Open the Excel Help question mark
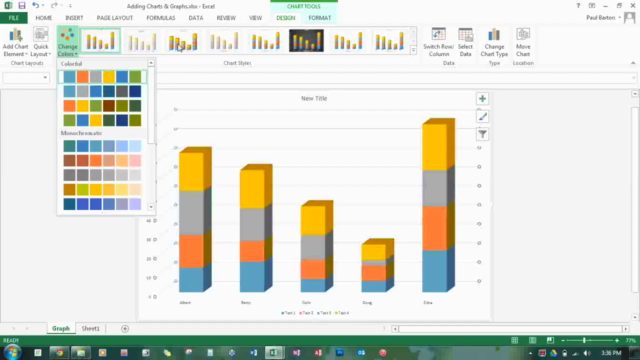Image resolution: width=640 pixels, height=360 pixels. [578, 6]
